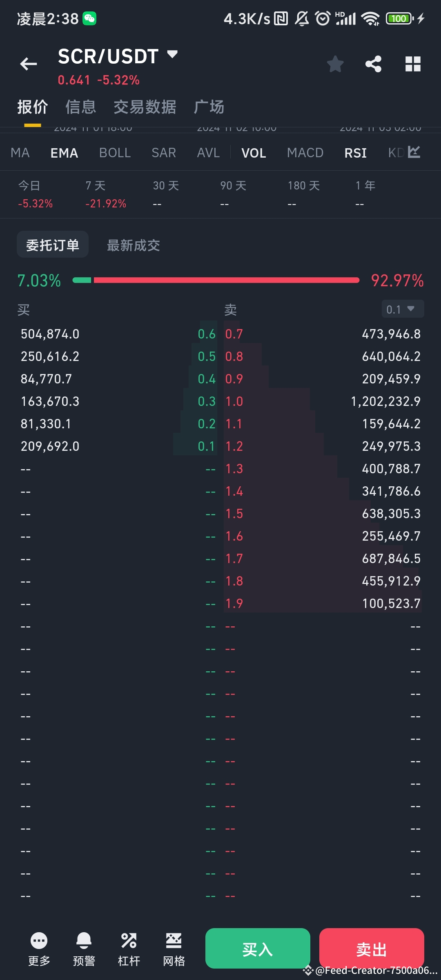Tap WeChat notification icon in status bar
The image size is (441, 980).
[x=89, y=19]
